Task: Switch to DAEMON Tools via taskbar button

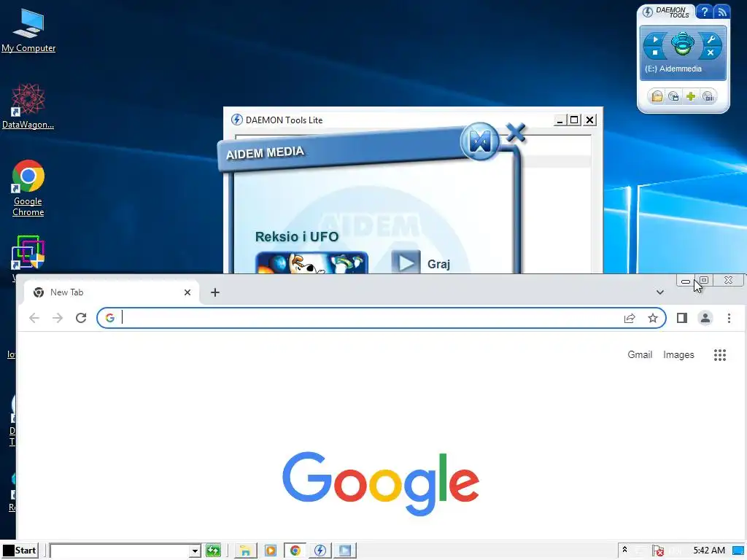Action: pos(320,551)
